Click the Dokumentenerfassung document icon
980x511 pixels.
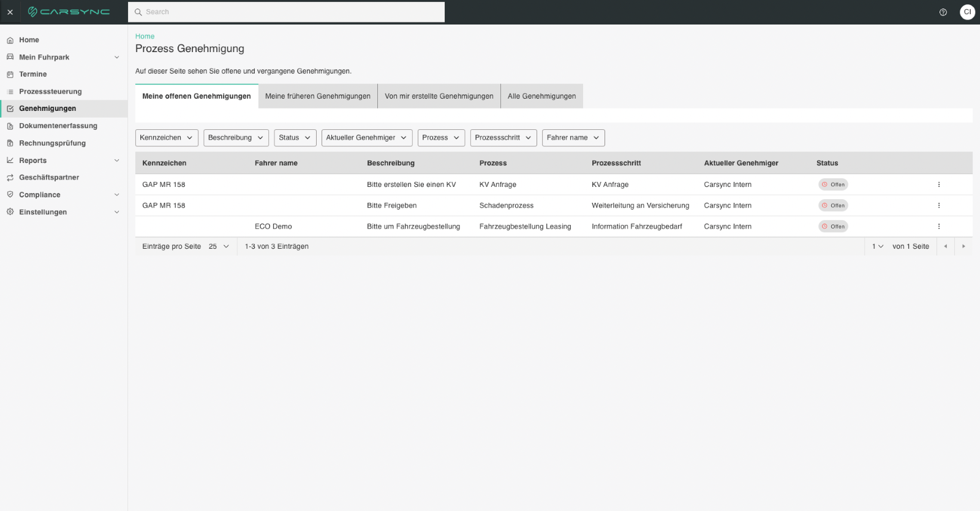[x=10, y=126]
